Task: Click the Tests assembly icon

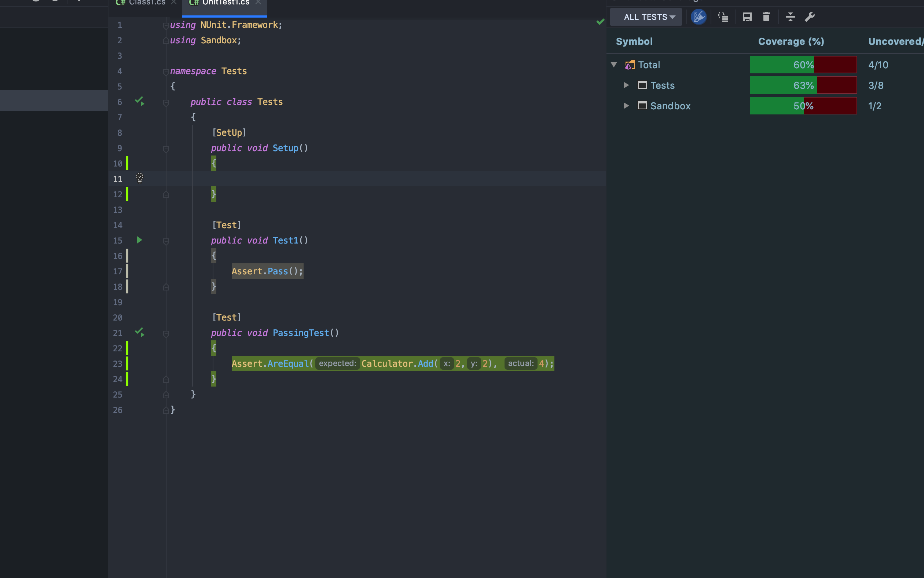Action: pos(642,85)
